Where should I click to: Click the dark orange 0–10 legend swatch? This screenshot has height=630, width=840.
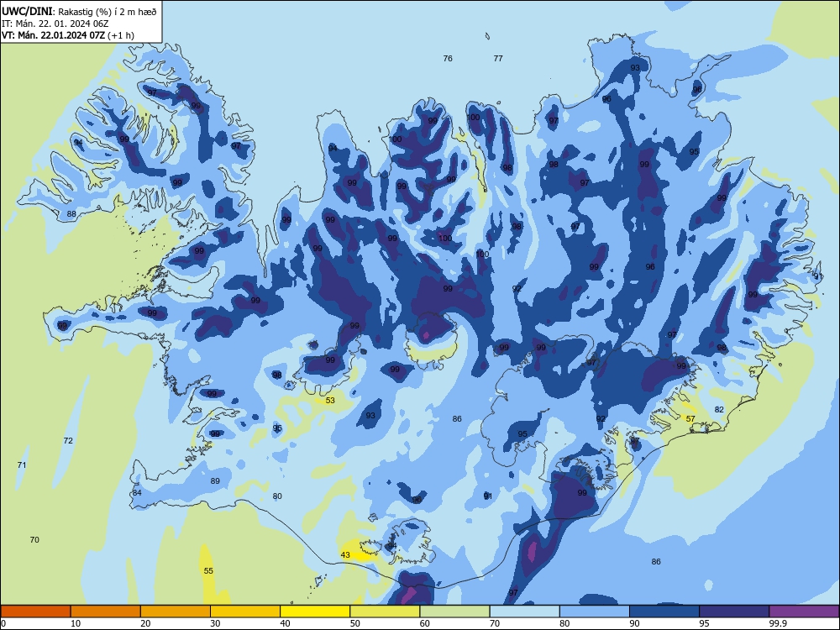click(35, 612)
